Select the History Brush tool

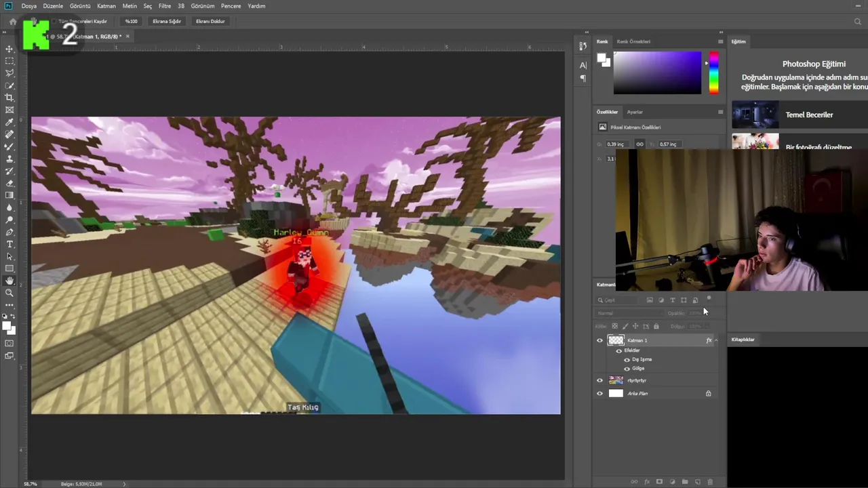9,171
